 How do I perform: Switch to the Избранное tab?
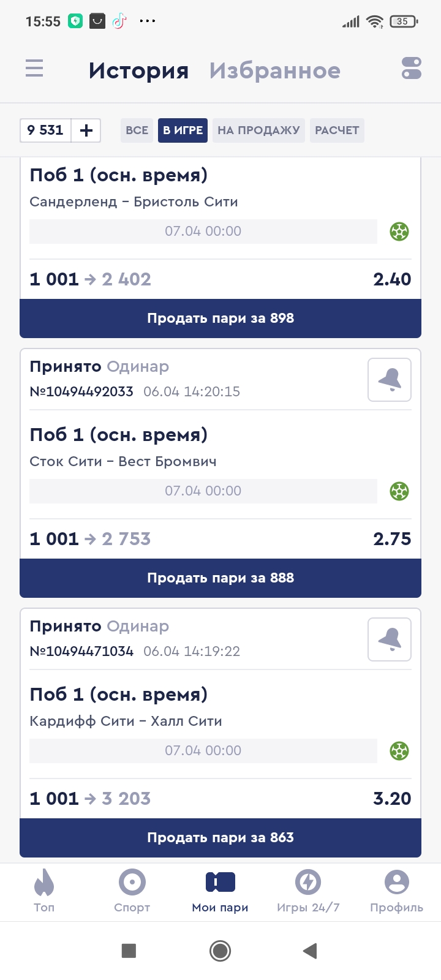pos(275,71)
